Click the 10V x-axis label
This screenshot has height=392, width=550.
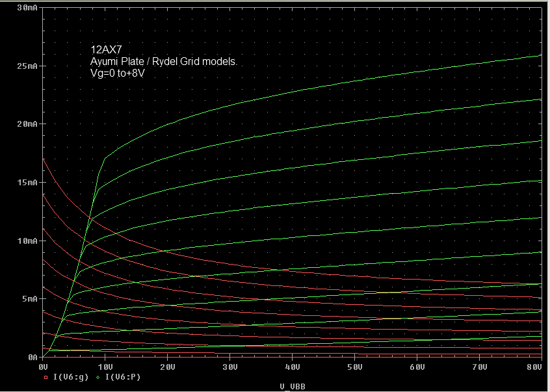pos(105,367)
